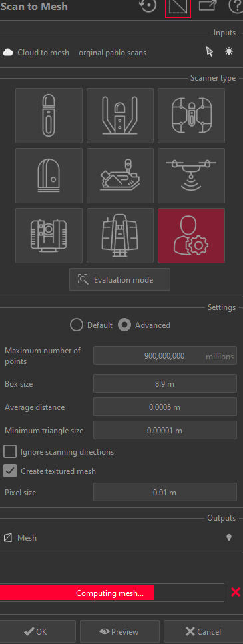The image size is (243, 644).
Task: Select the wearable dual-pad scanner type
Action: (x=191, y=115)
